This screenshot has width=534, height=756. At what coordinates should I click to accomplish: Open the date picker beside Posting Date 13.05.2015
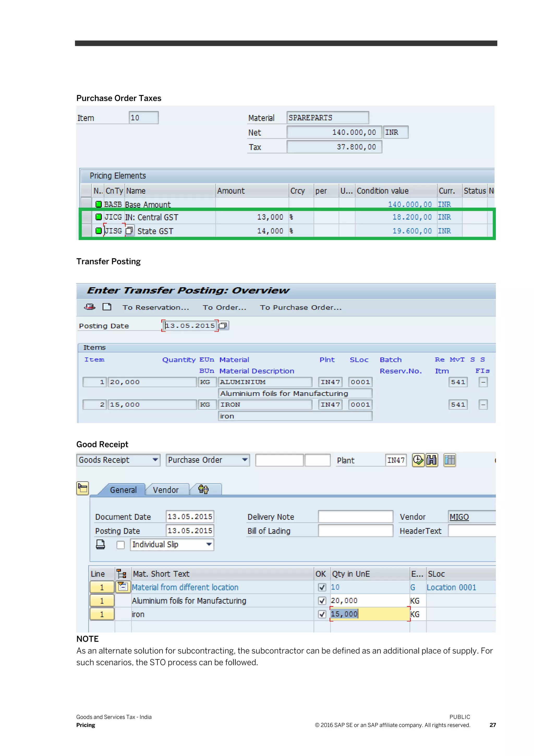click(223, 325)
